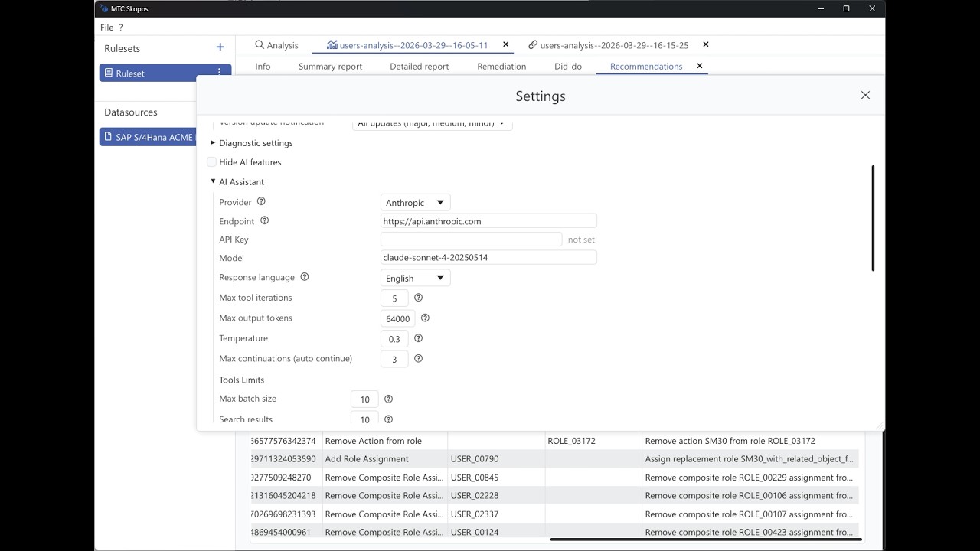Click the 'not set' API key status text
Screen dimensions: 980x551
(x=581, y=240)
